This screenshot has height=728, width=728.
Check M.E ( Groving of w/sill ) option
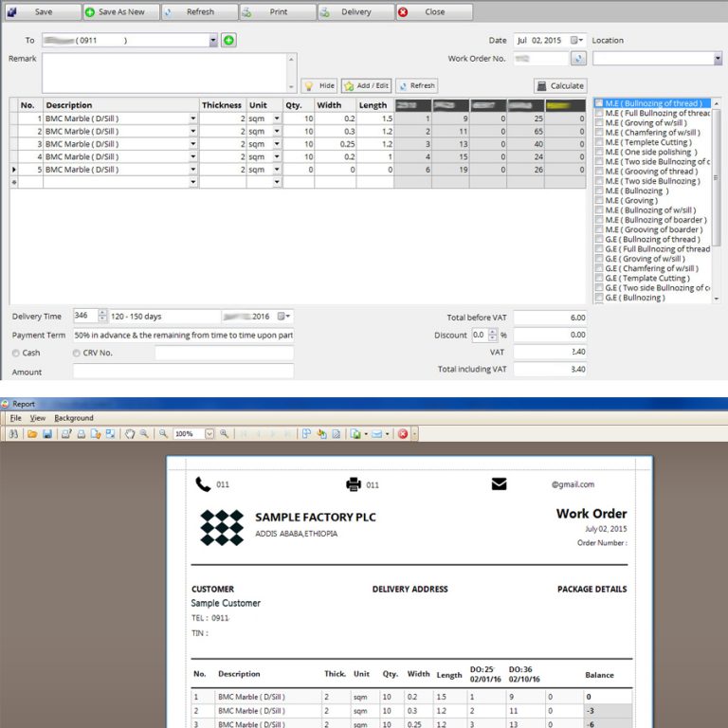click(599, 122)
